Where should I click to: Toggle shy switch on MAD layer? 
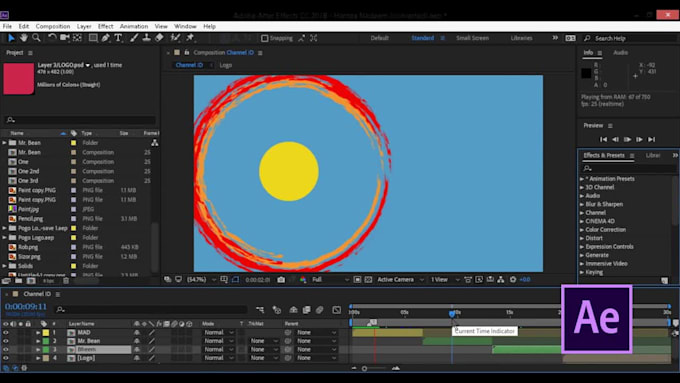tap(137, 333)
